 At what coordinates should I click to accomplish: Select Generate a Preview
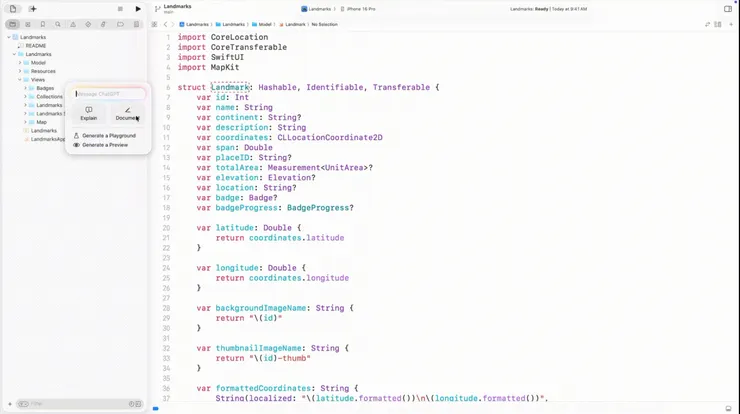click(x=101, y=145)
